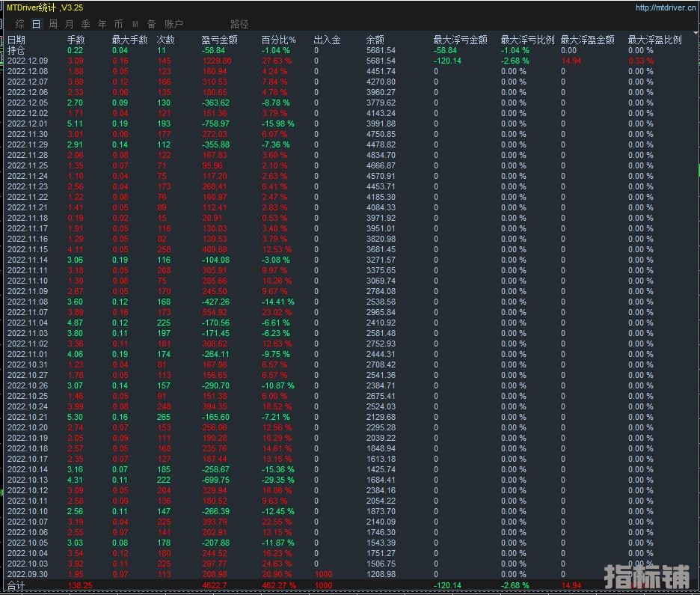
Task: Click the 最大浮盈比例 column header
Action: pos(655,40)
